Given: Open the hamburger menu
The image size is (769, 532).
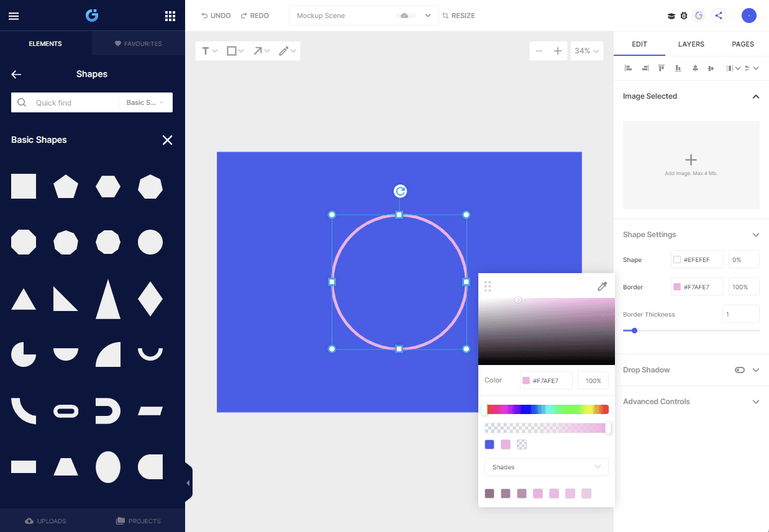Looking at the screenshot, I should point(14,16).
